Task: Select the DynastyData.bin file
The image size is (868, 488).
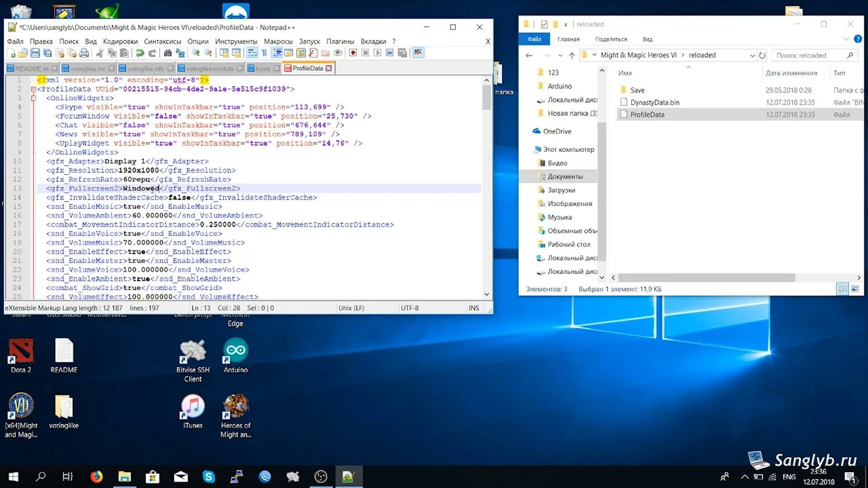Action: (x=655, y=103)
